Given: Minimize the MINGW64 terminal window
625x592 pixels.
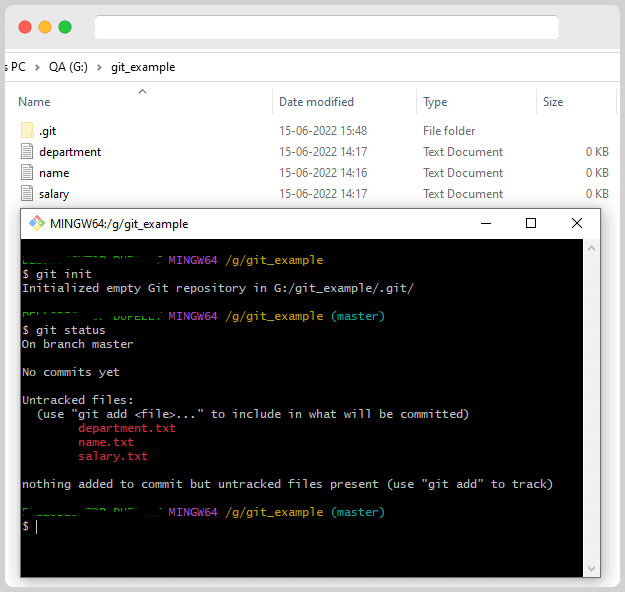Looking at the screenshot, I should point(486,223).
